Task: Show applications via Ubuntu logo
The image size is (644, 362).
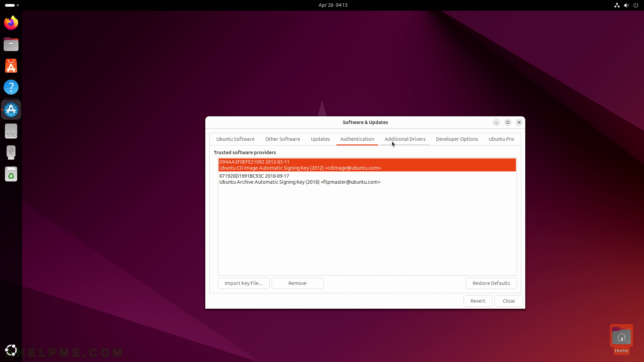Action: point(11,350)
